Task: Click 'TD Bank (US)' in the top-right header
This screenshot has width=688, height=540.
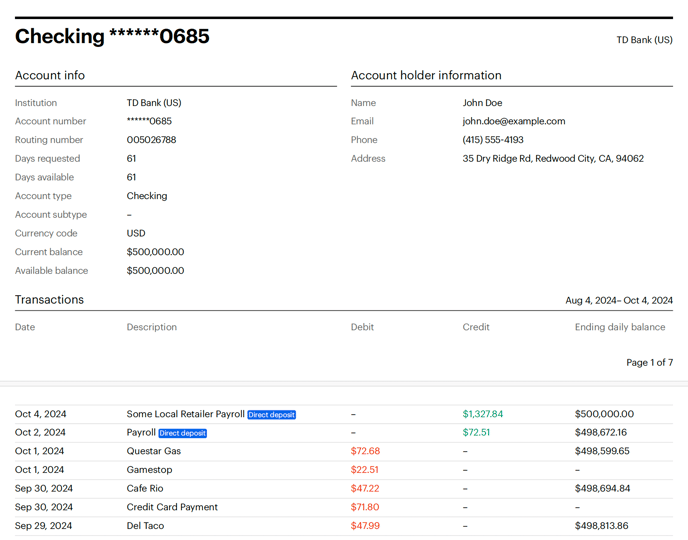Action: point(644,40)
